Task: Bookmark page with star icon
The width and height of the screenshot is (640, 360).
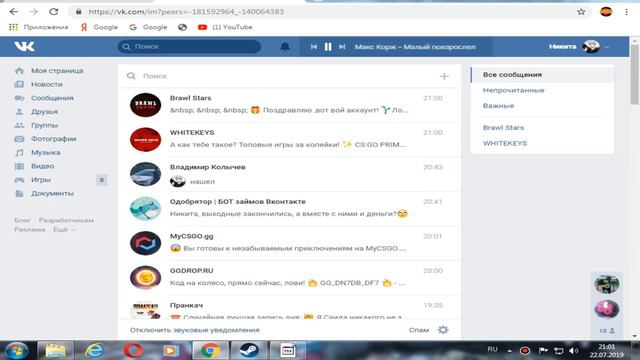Action: pyautogui.click(x=581, y=12)
